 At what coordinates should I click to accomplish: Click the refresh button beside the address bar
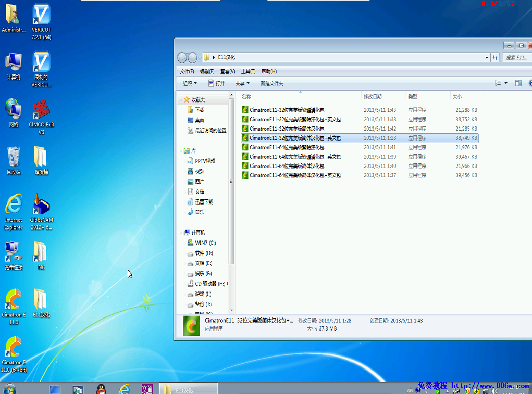tap(496, 58)
